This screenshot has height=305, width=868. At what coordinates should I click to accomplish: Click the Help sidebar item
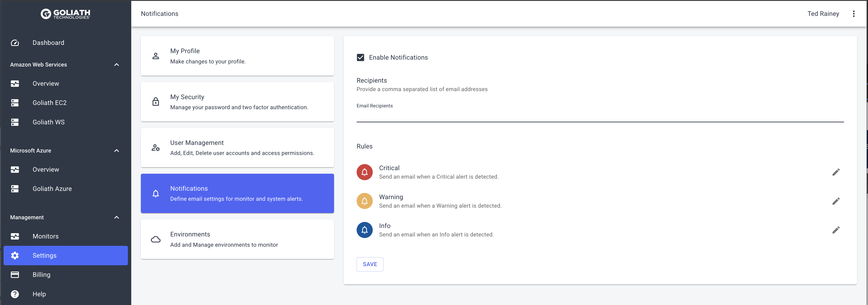click(x=66, y=294)
